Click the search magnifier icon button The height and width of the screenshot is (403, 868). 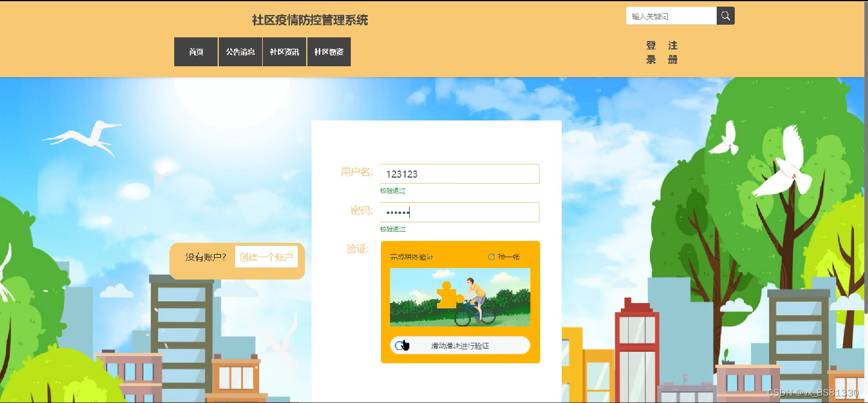tap(726, 16)
